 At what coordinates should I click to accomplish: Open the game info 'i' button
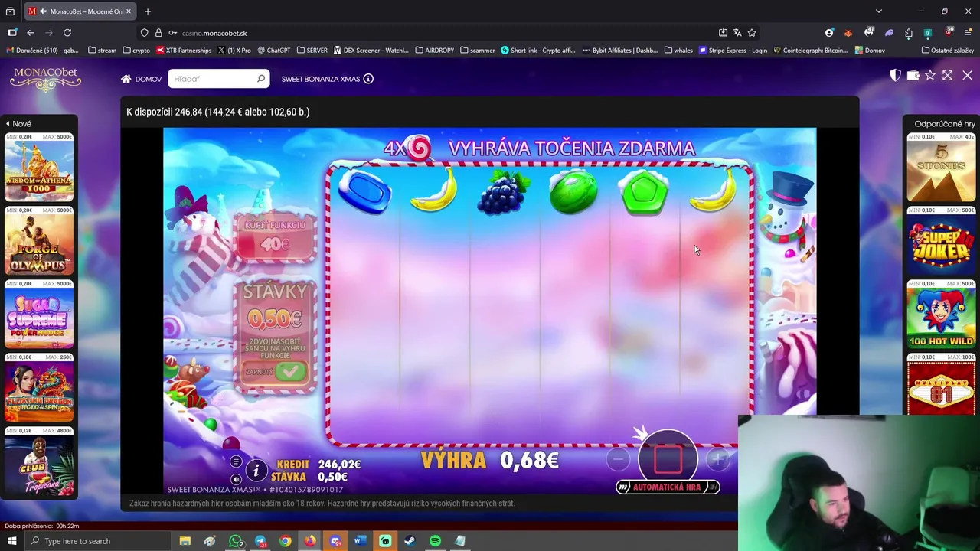(256, 470)
